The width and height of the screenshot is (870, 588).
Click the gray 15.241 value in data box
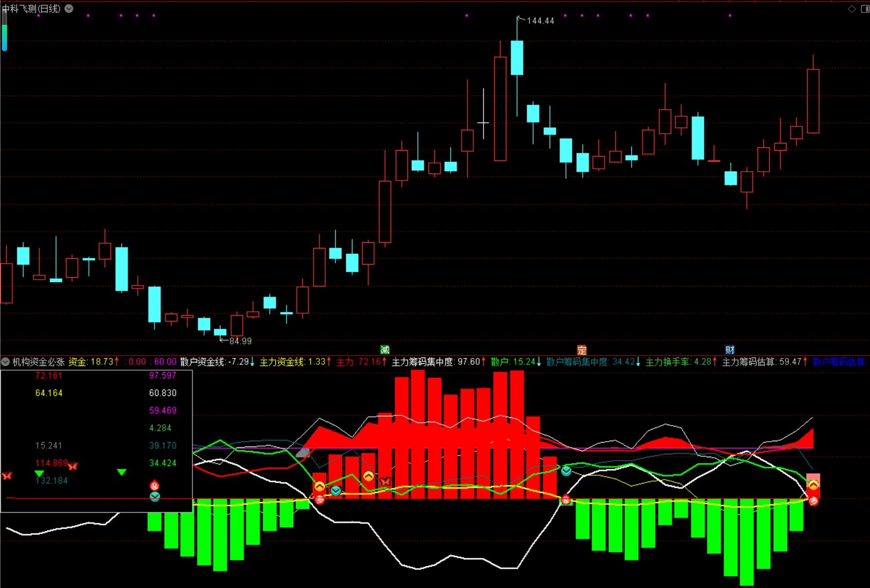coord(49,445)
